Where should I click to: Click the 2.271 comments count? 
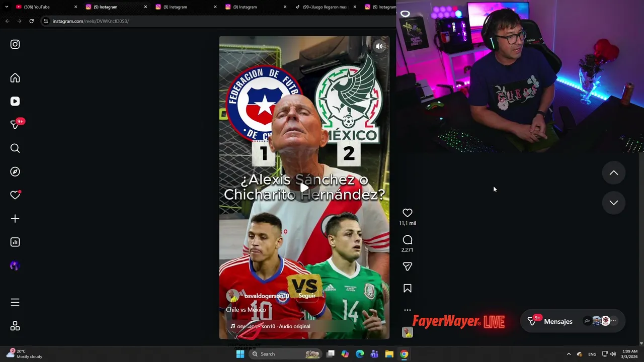[408, 250]
